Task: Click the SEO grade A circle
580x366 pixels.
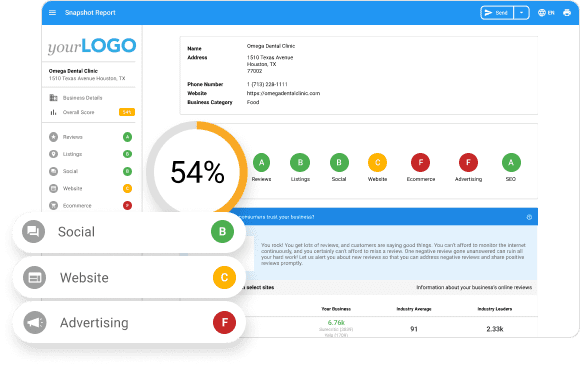Action: [511, 162]
